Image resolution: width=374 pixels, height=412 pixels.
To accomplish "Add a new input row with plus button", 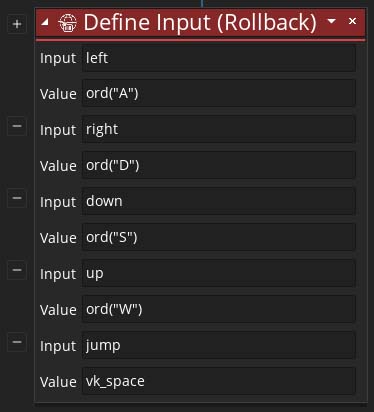I will [x=17, y=24].
